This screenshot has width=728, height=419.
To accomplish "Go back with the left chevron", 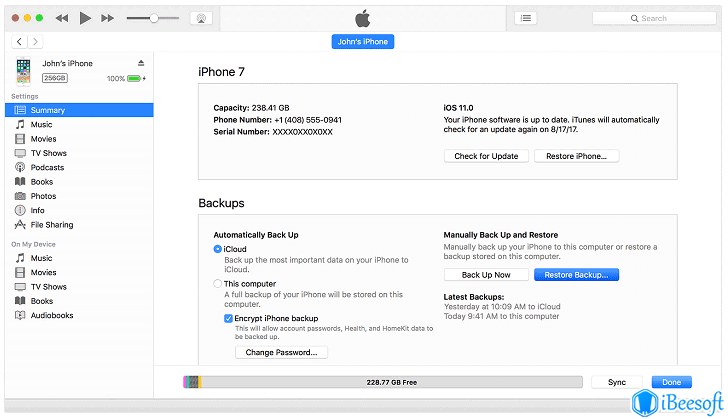I will point(19,41).
